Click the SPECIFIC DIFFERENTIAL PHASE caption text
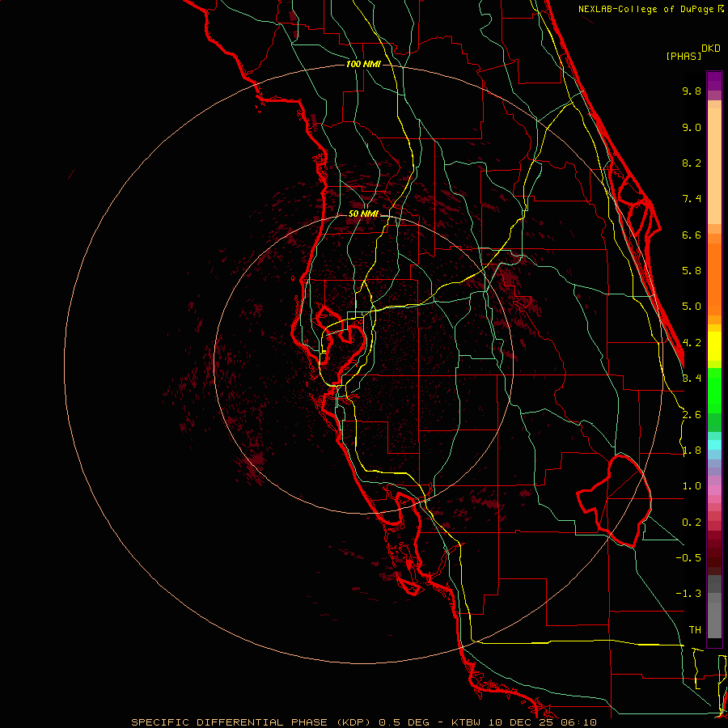The height and width of the screenshot is (728, 728). [x=230, y=722]
